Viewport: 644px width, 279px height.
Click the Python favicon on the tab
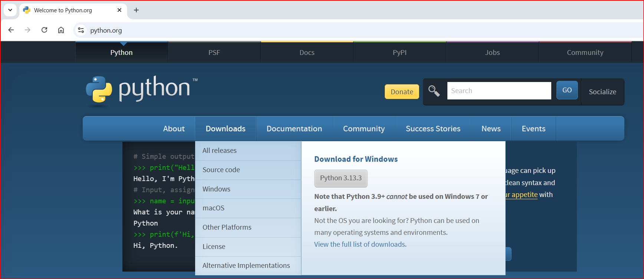(27, 10)
